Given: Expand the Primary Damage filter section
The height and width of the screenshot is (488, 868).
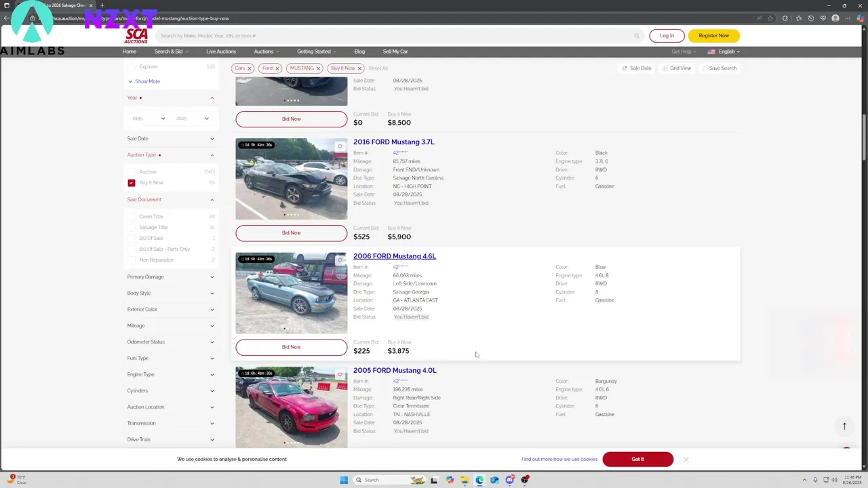Looking at the screenshot, I should [x=171, y=277].
